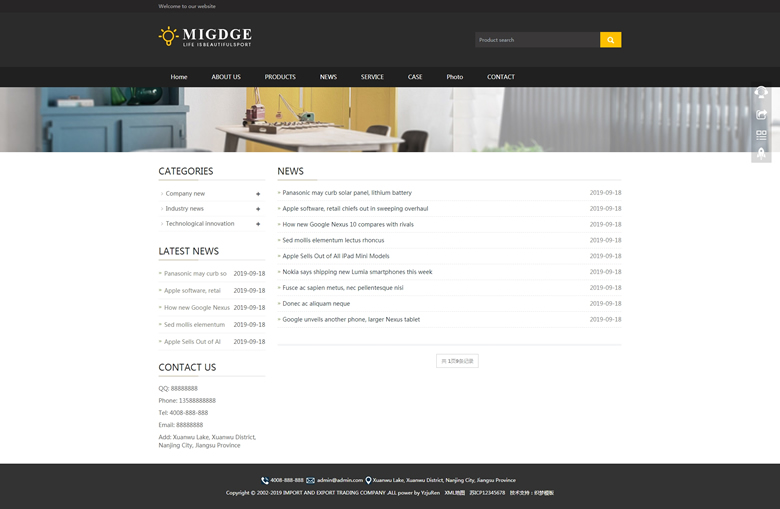Open the SERVICE navigation menu item
Viewport: 780px width, 509px height.
(x=372, y=77)
